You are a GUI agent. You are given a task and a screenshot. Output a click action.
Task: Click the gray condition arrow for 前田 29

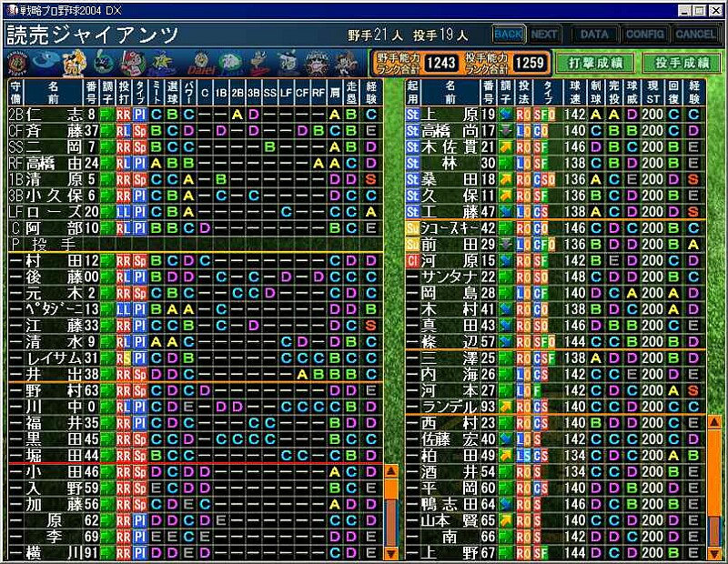pyautogui.click(x=506, y=245)
